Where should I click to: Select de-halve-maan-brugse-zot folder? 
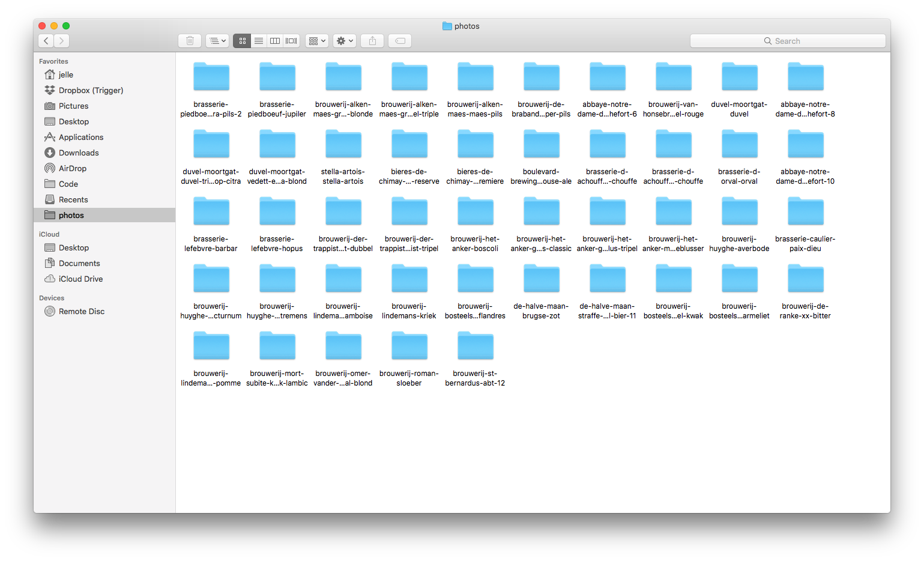pos(541,279)
